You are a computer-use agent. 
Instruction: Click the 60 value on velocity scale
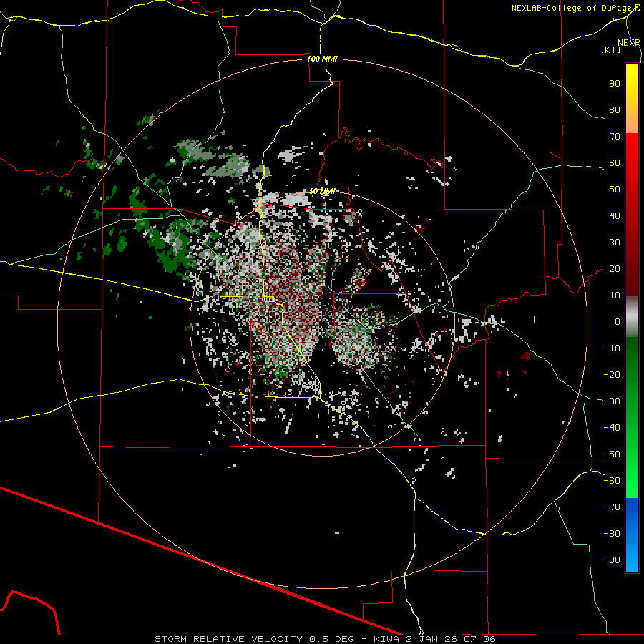click(615, 163)
